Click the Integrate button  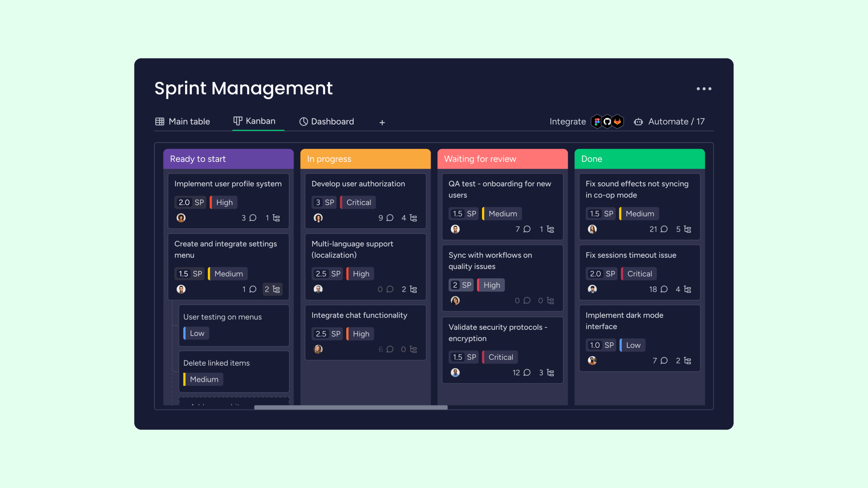click(567, 122)
